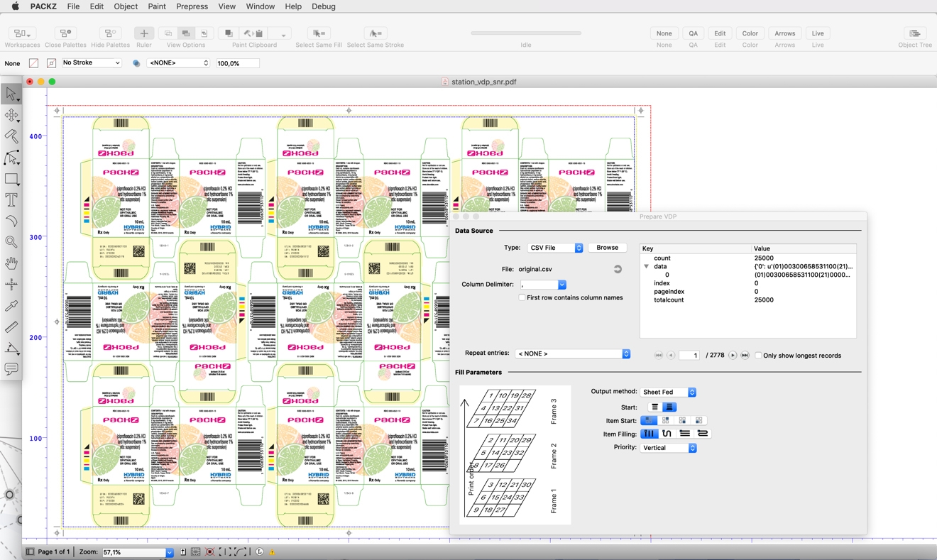Viewport: 937px width, 560px height.
Task: Open the Window menu
Action: click(x=260, y=6)
